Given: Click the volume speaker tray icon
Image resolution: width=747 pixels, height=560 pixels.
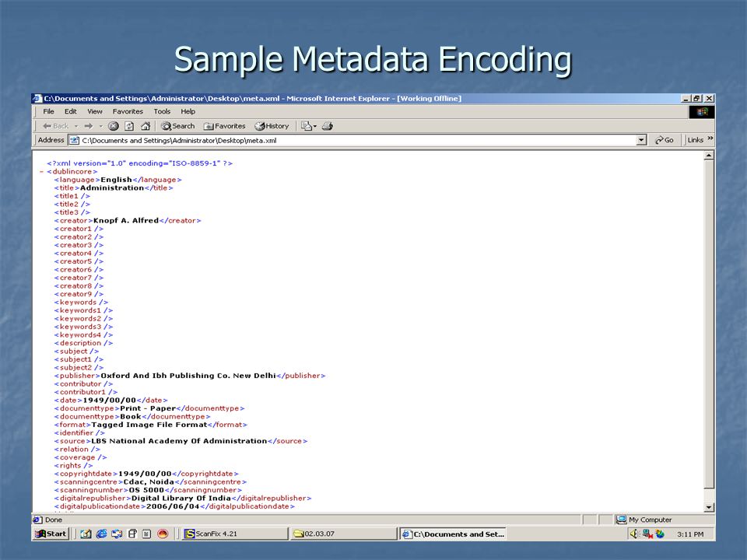Looking at the screenshot, I should (x=634, y=534).
